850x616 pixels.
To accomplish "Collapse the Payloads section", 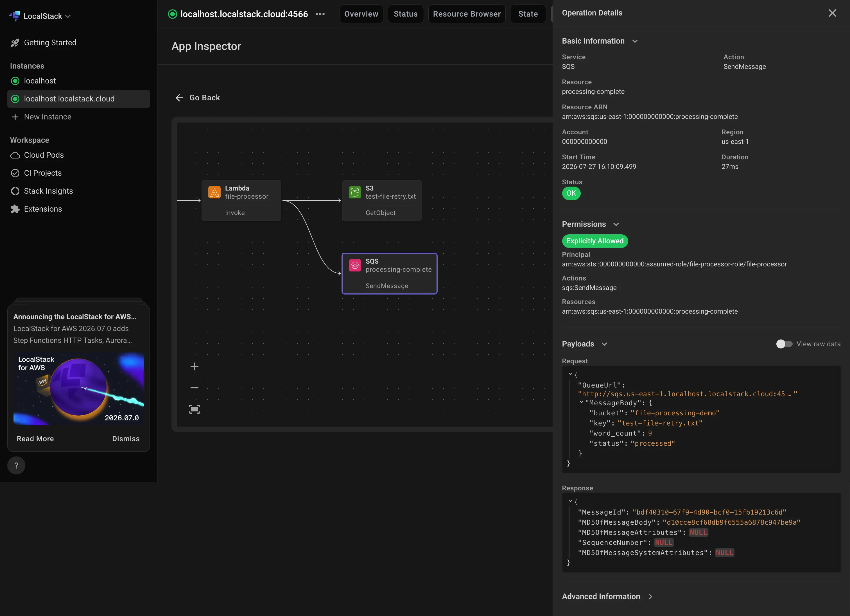I will pyautogui.click(x=604, y=344).
